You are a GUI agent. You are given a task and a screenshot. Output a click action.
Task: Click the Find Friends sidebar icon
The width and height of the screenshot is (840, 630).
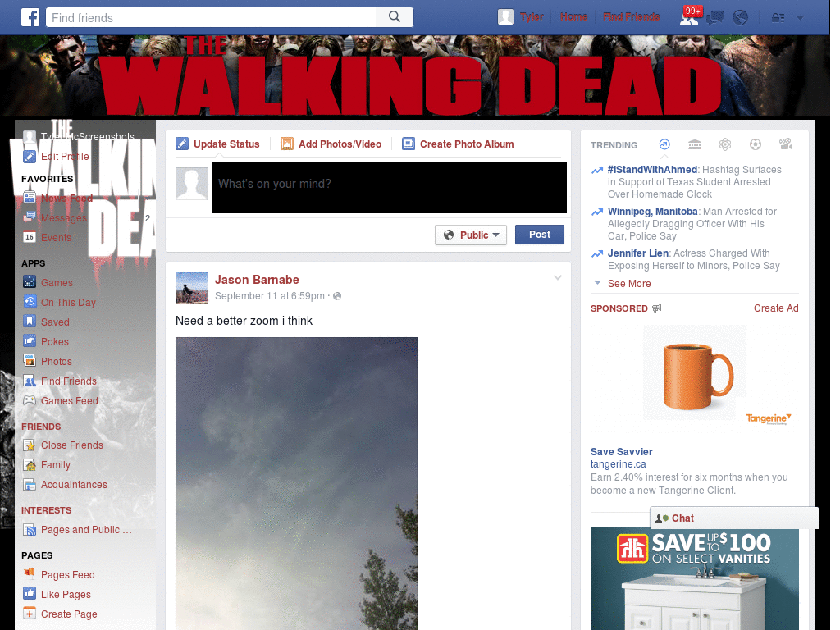30,381
